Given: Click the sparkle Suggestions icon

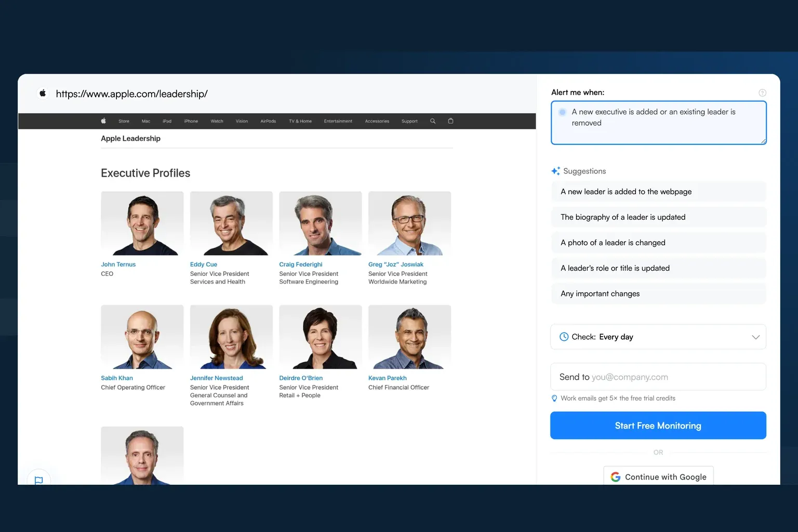Looking at the screenshot, I should pos(555,171).
